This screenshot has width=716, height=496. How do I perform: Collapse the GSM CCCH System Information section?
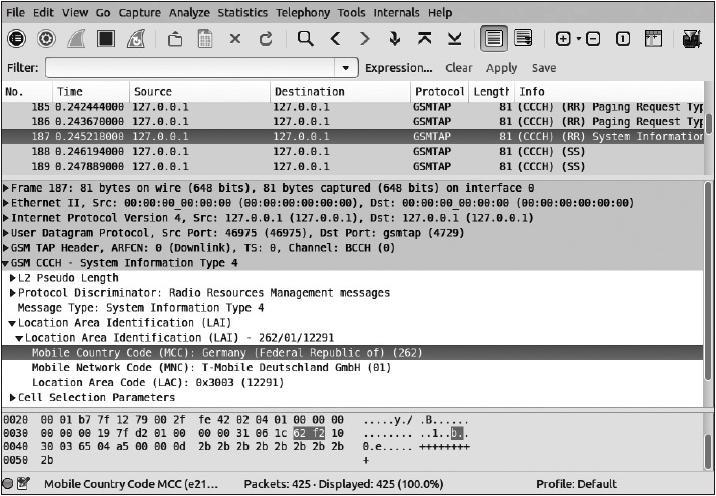[8, 263]
